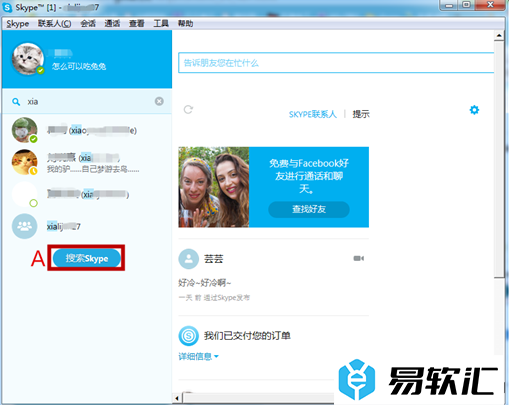
Task: Switch to the SKYPE联系人 tab
Action: pyautogui.click(x=313, y=114)
